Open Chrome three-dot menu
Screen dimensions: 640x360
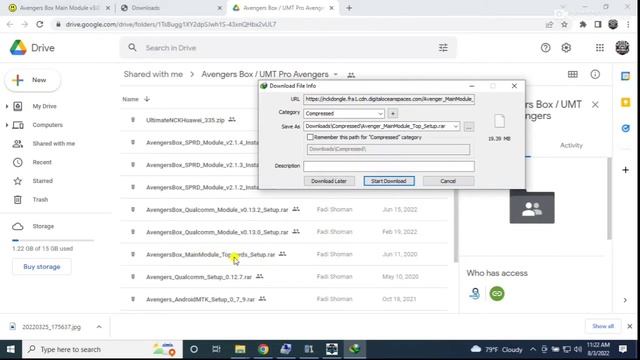(629, 24)
